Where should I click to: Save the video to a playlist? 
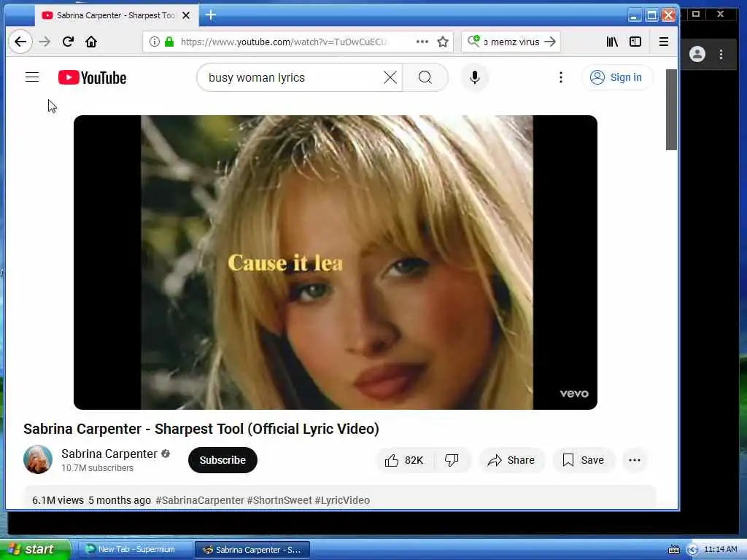tap(583, 460)
